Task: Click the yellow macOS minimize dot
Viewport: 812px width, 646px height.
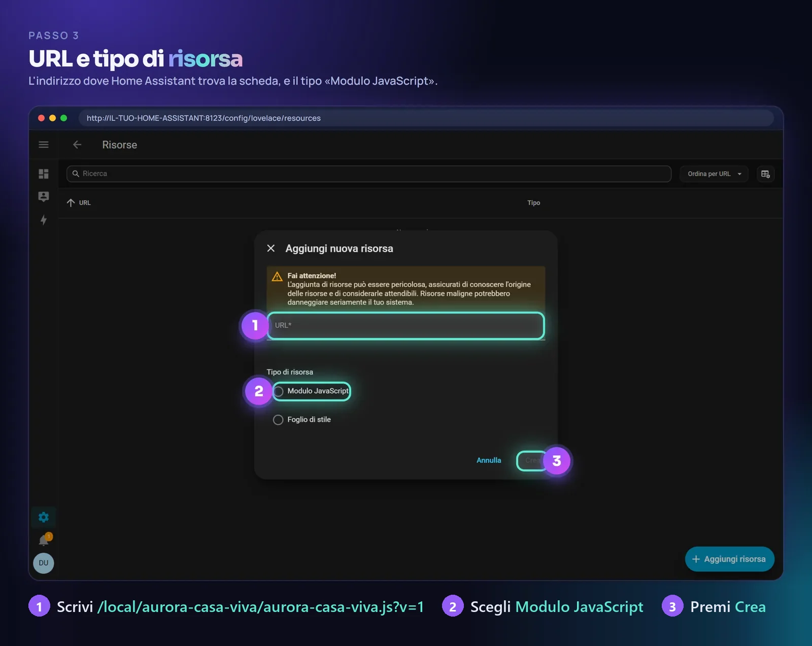Action: click(52, 118)
